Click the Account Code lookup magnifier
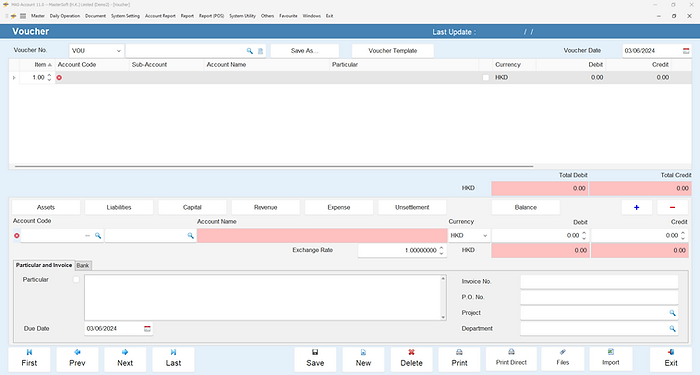 point(98,235)
